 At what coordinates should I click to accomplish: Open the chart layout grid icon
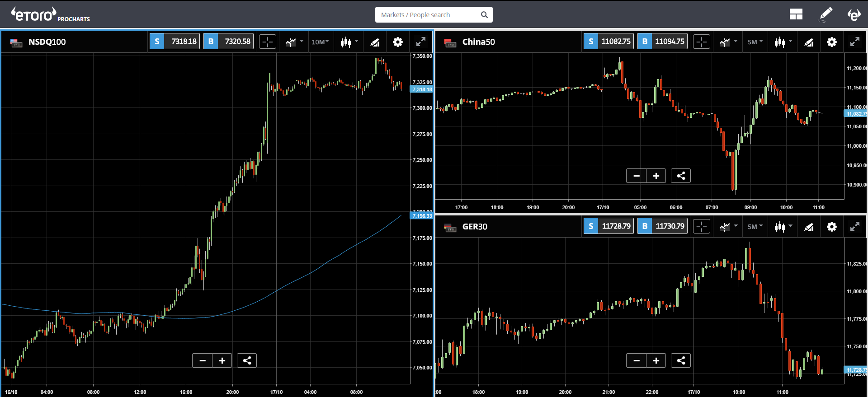pyautogui.click(x=796, y=15)
